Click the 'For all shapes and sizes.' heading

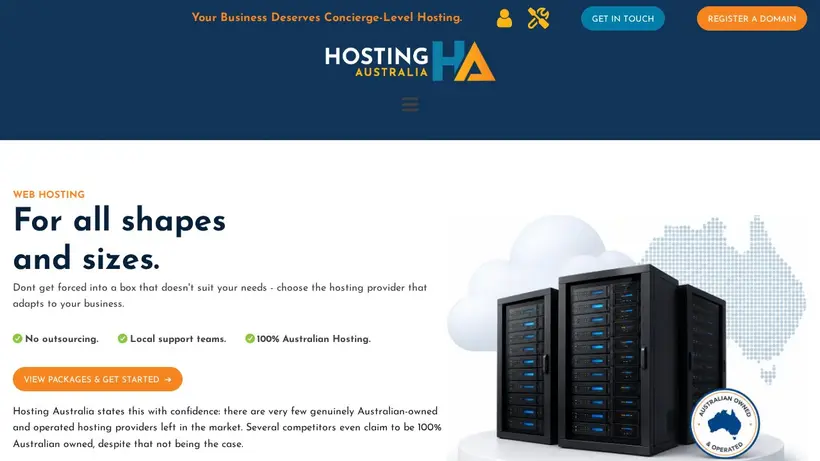[119, 239]
